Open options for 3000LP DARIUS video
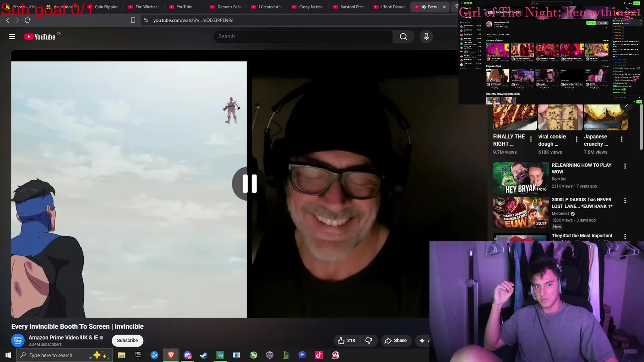Image resolution: width=644 pixels, height=362 pixels. point(625,200)
